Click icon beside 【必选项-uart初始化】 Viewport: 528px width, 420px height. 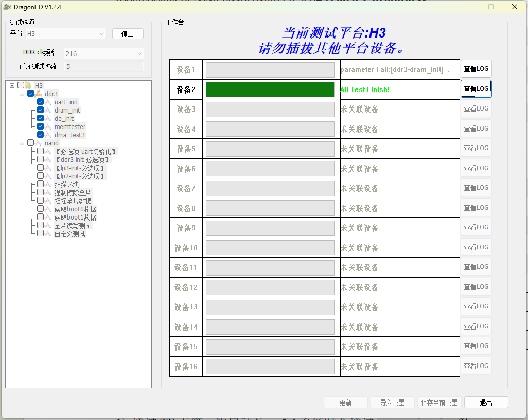(x=48, y=151)
